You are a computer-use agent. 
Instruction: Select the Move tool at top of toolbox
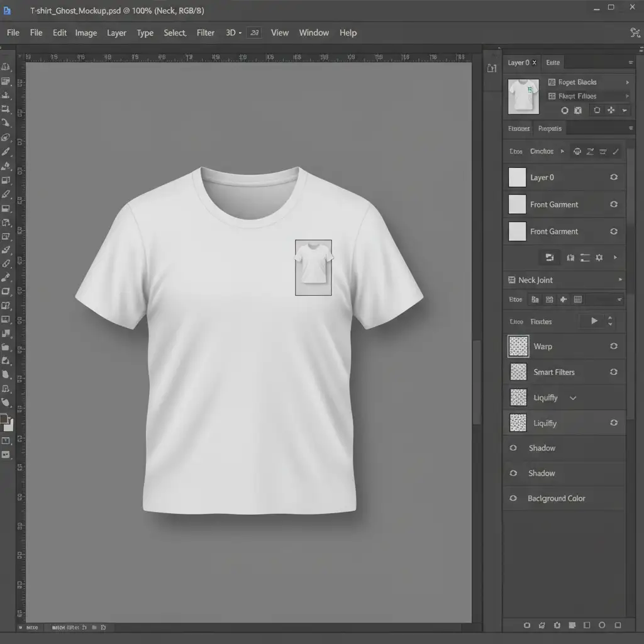[6, 67]
